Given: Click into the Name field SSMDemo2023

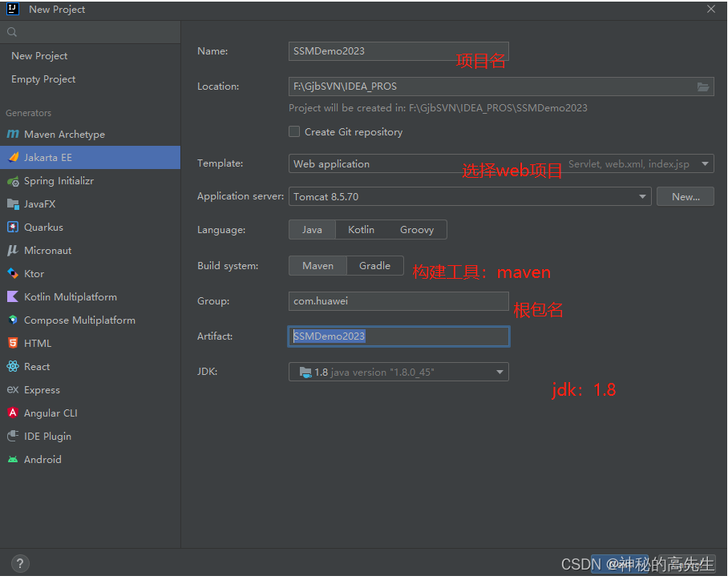Looking at the screenshot, I should 398,51.
